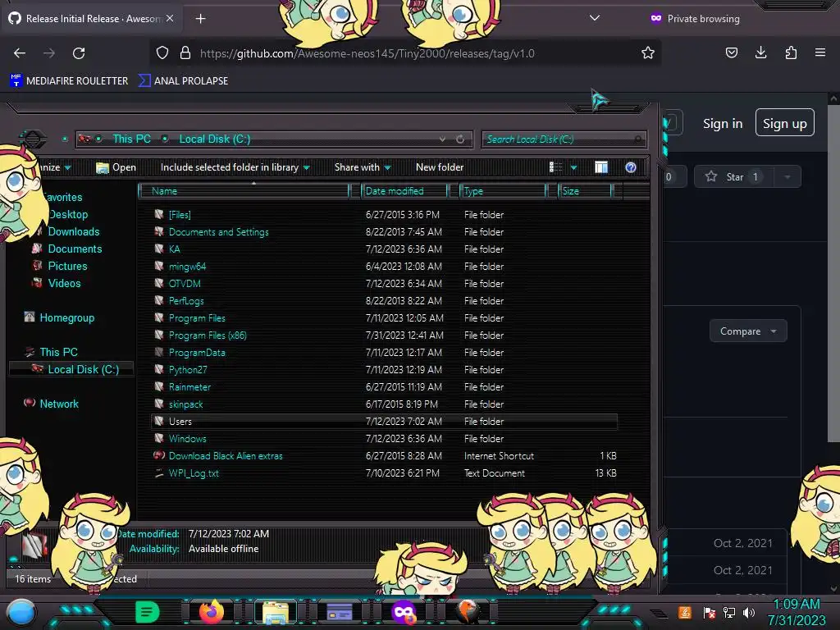Click the GitHub Sign in link
840x630 pixels.
pyautogui.click(x=723, y=124)
